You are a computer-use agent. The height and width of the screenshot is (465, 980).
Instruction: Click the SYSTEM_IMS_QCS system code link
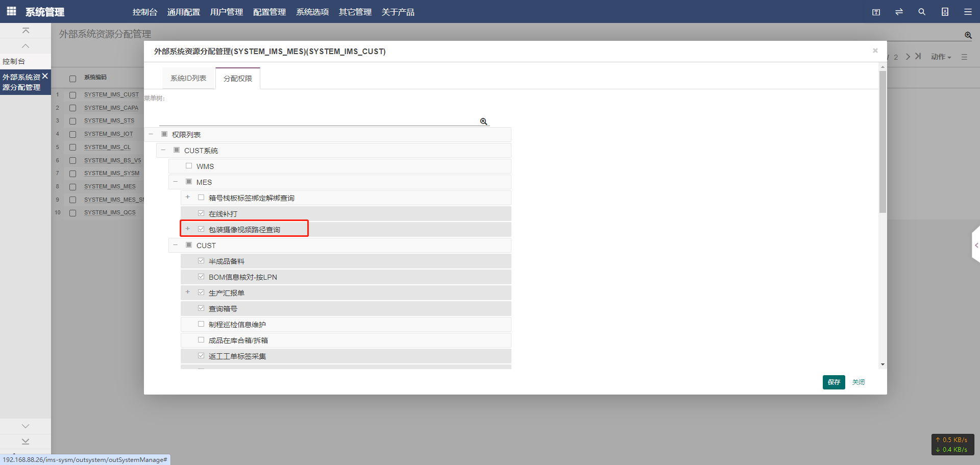pos(110,212)
